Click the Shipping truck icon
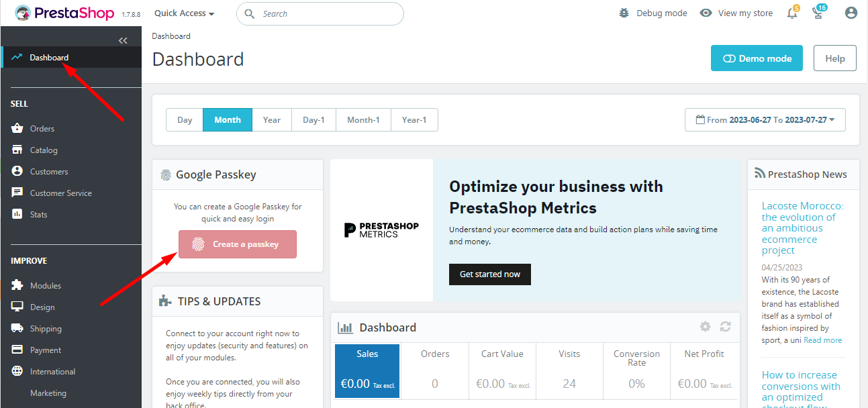Image resolution: width=868 pixels, height=408 pixels. tap(17, 328)
